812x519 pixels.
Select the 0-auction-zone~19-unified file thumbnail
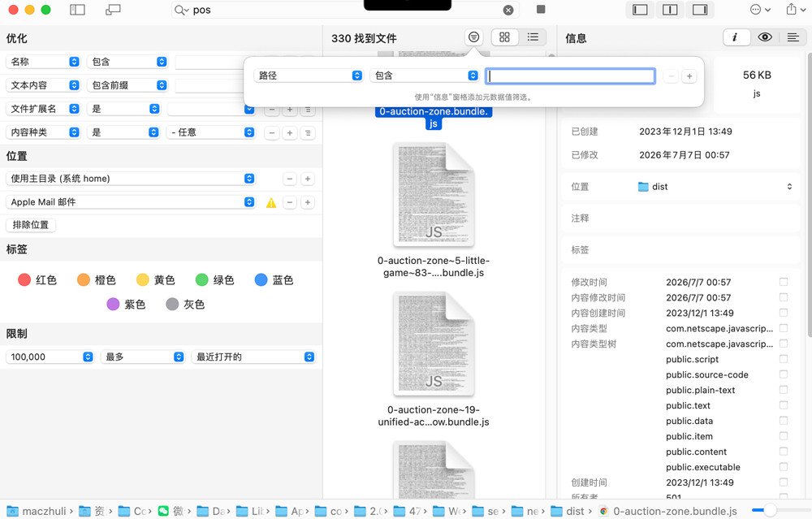[x=434, y=344]
